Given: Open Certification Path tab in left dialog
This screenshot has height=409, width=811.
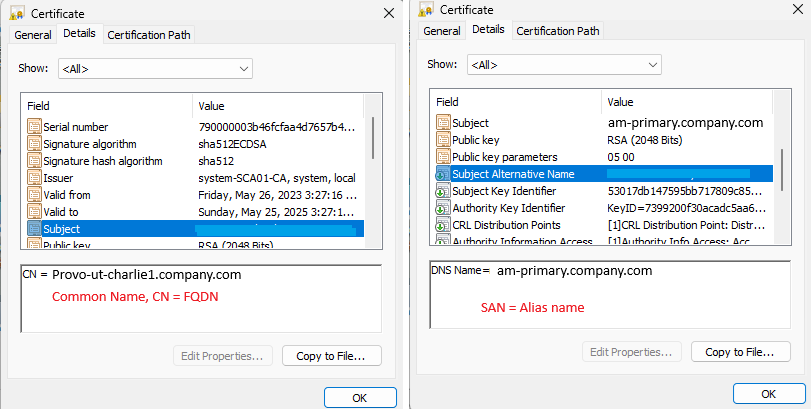Looking at the screenshot, I should (148, 34).
